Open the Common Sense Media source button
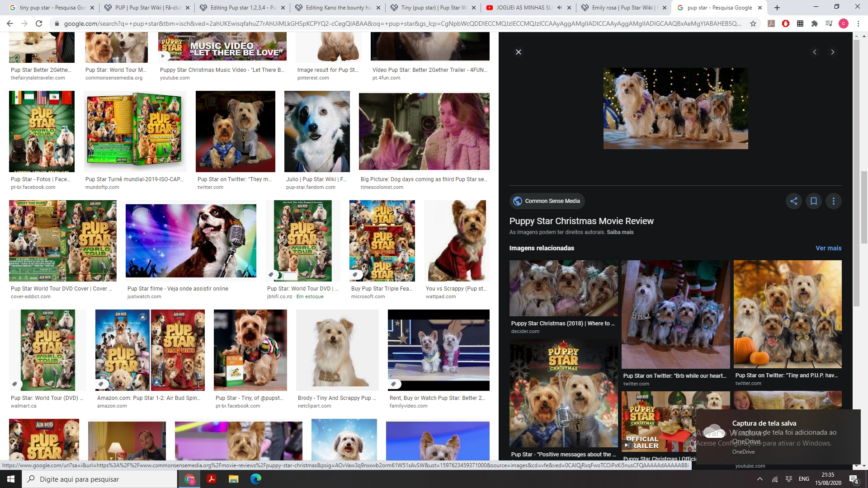 coord(547,201)
